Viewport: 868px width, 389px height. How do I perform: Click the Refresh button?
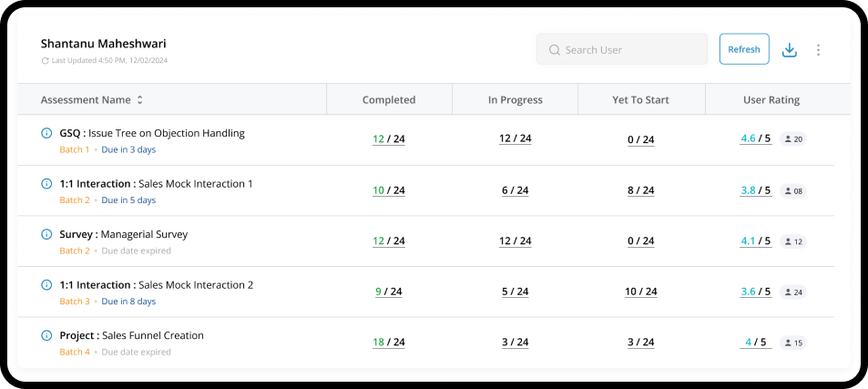(744, 49)
